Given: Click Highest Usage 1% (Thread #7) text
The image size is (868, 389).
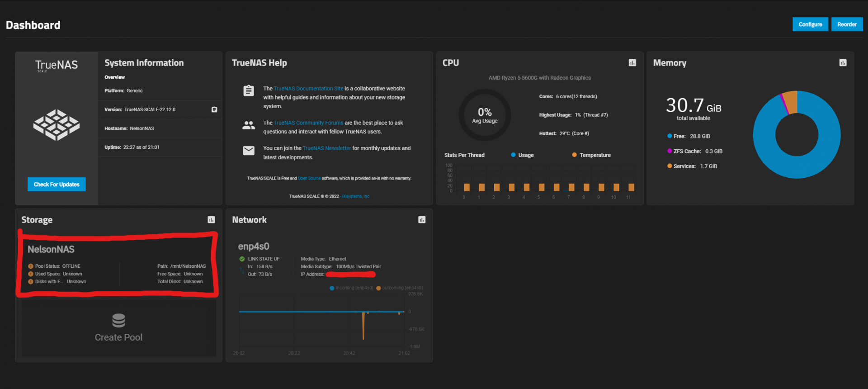Looking at the screenshot, I should (573, 115).
